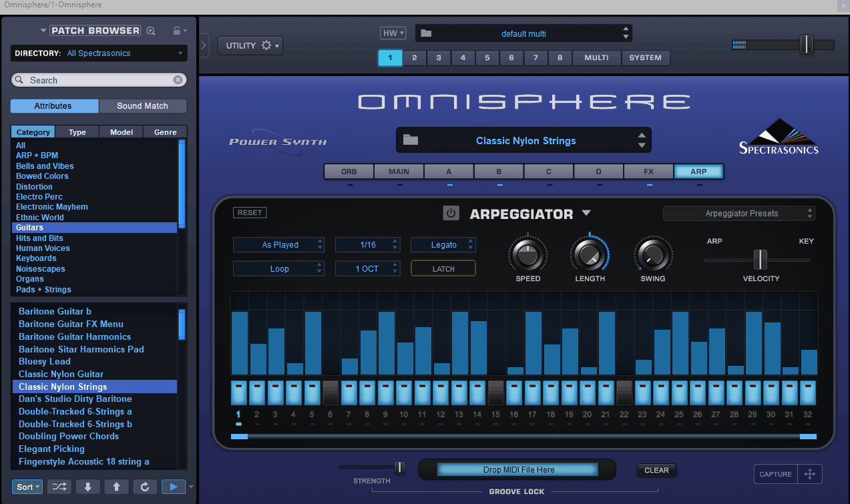Collapse the browser panel with the side arrow
The height and width of the screenshot is (504, 850).
[x=204, y=45]
